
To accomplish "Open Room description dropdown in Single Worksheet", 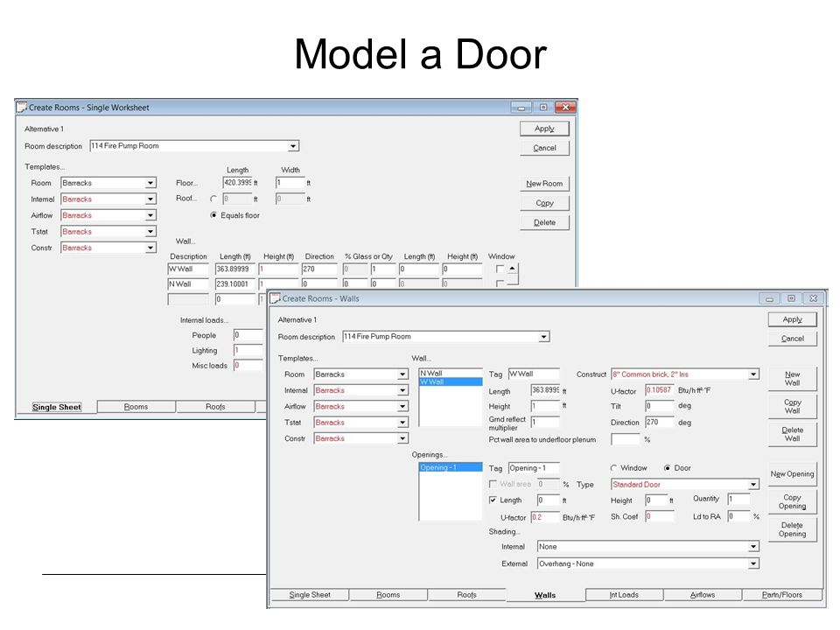I will [x=293, y=146].
